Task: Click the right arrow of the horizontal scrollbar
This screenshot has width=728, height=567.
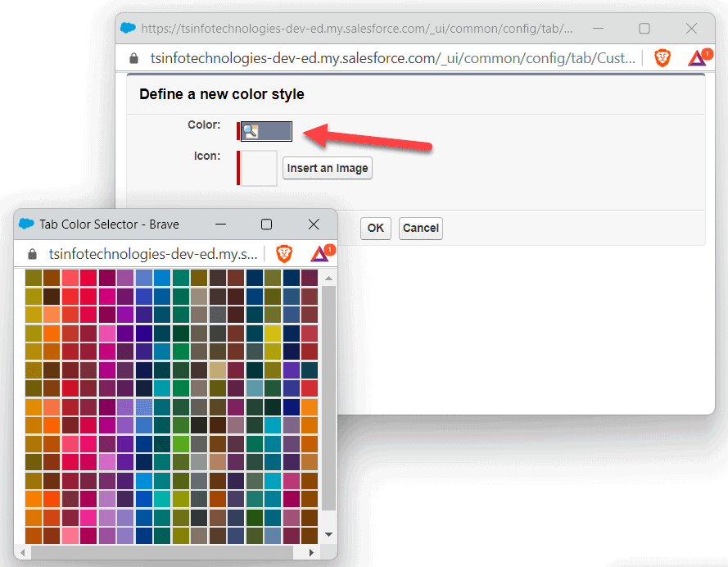Action: (x=311, y=551)
